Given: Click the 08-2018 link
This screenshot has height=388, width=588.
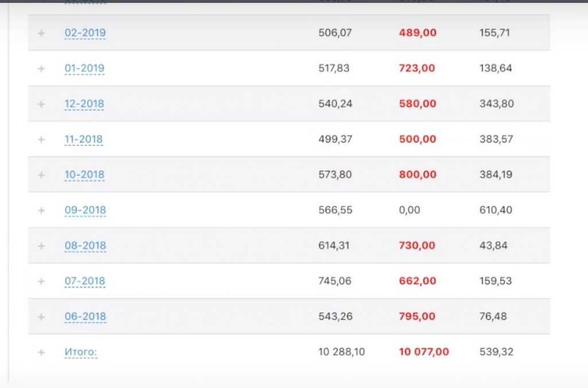Looking at the screenshot, I should 85,246.
